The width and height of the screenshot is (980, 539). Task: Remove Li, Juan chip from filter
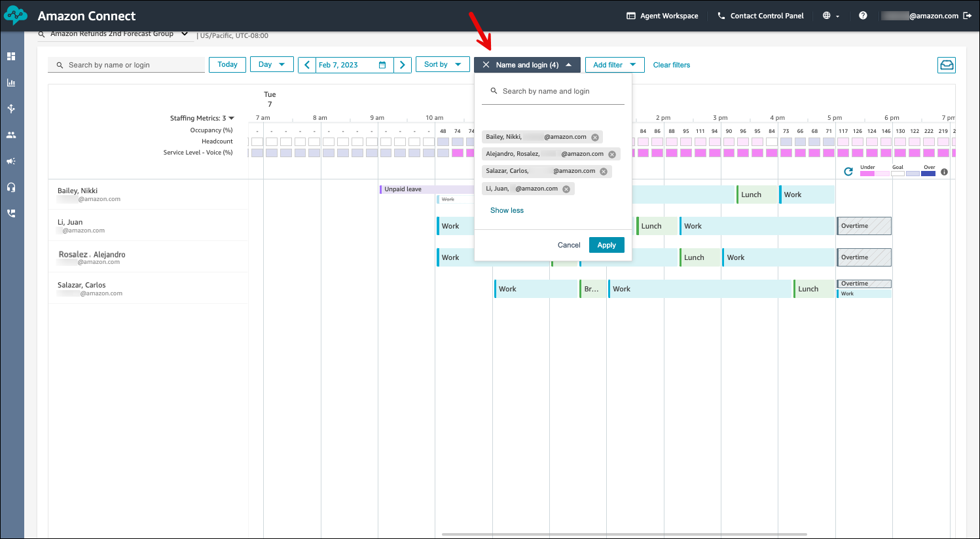click(x=566, y=189)
